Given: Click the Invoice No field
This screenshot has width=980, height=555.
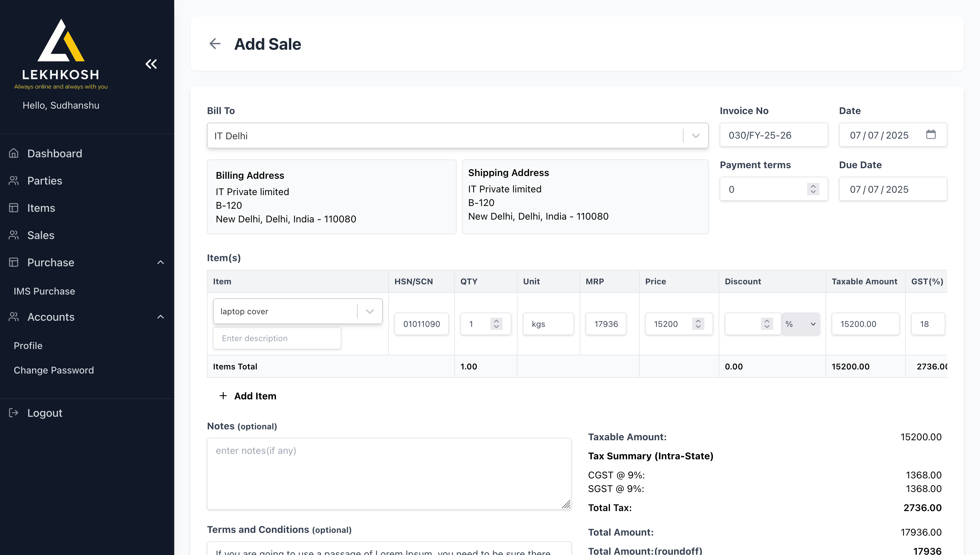Looking at the screenshot, I should (x=773, y=135).
